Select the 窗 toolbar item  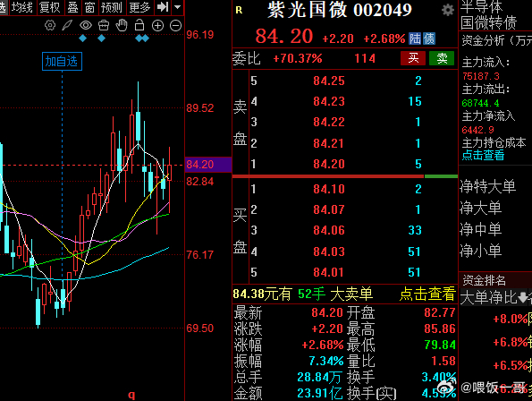(x=89, y=7)
